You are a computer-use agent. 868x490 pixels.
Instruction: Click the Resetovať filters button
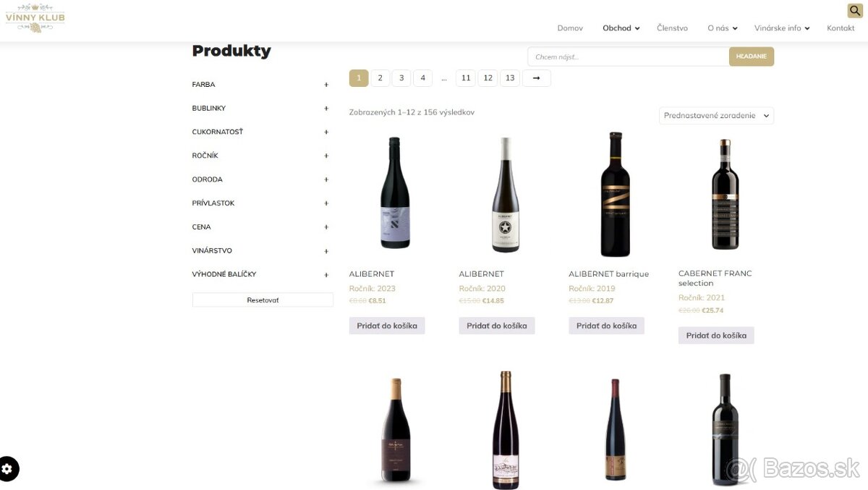(x=263, y=300)
